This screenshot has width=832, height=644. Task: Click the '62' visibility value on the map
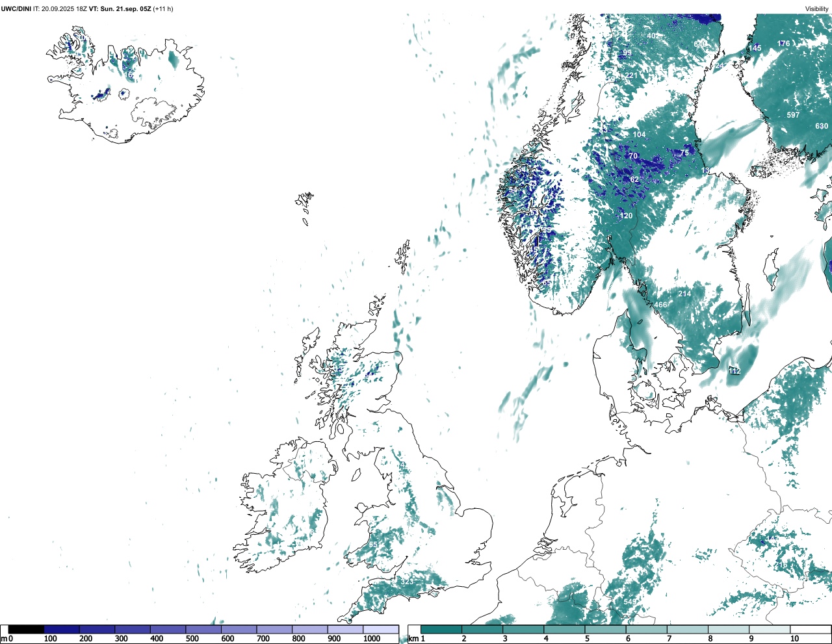pyautogui.click(x=634, y=179)
